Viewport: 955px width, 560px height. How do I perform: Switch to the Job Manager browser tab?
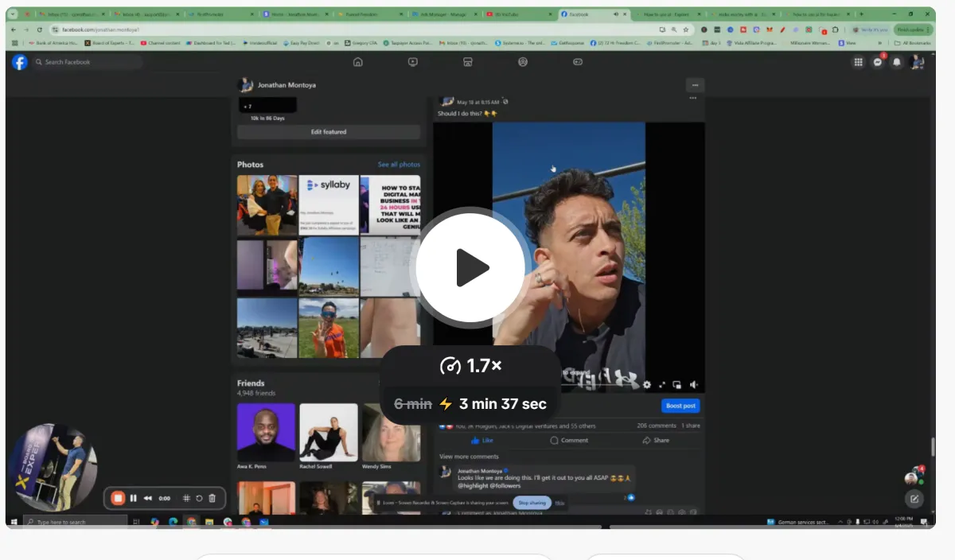[444, 14]
